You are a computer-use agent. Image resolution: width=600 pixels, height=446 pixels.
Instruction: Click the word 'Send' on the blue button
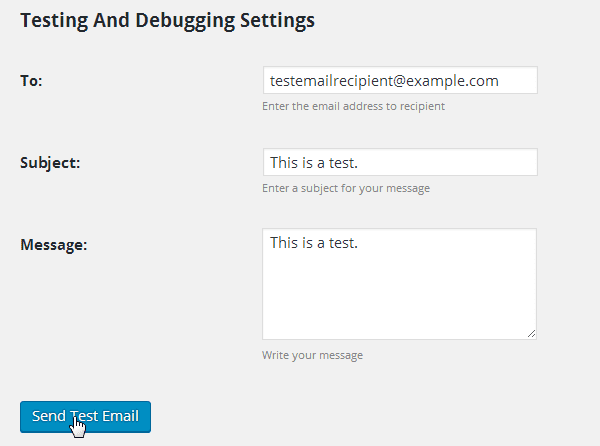coord(49,416)
